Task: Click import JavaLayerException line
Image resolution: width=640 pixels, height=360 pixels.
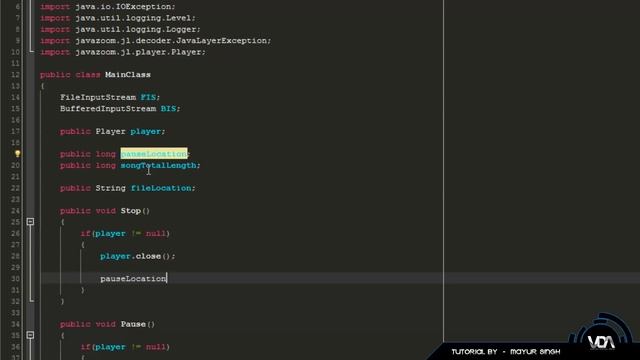Action: point(156,41)
